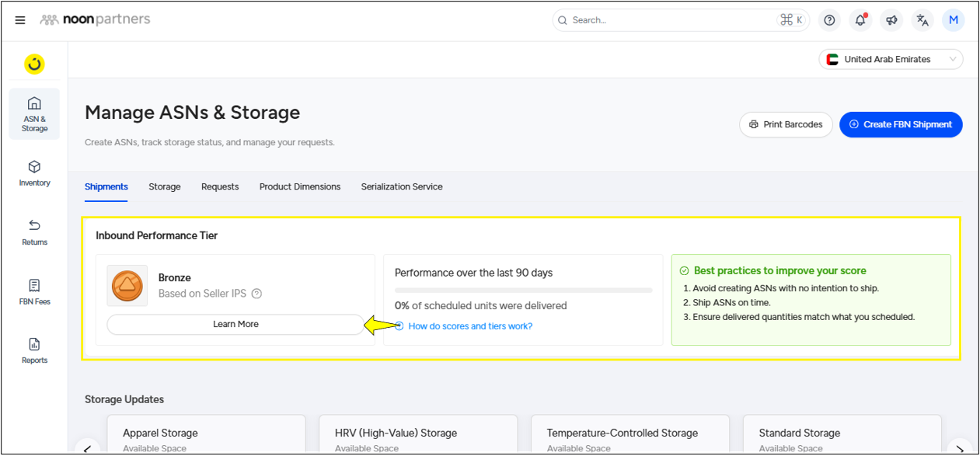Open the Serialization Service tab
The height and width of the screenshot is (456, 980).
[x=402, y=186]
